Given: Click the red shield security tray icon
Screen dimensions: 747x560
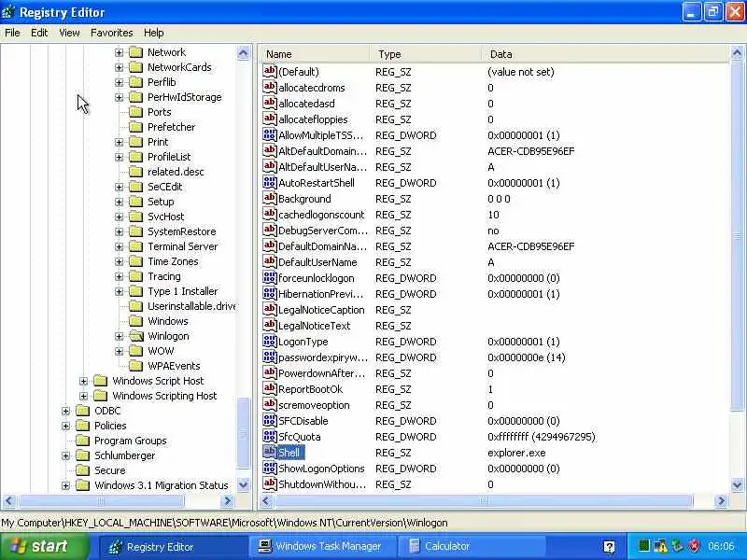Looking at the screenshot, I should point(694,546).
